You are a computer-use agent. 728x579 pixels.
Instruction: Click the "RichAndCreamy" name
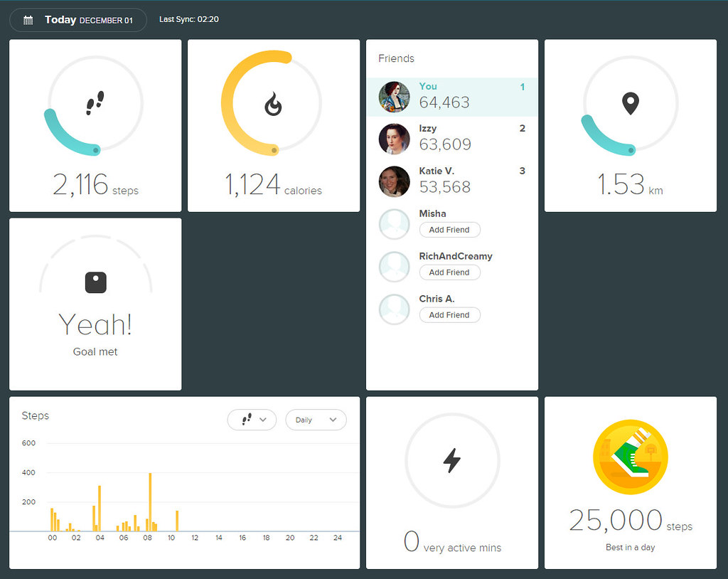pyautogui.click(x=456, y=256)
